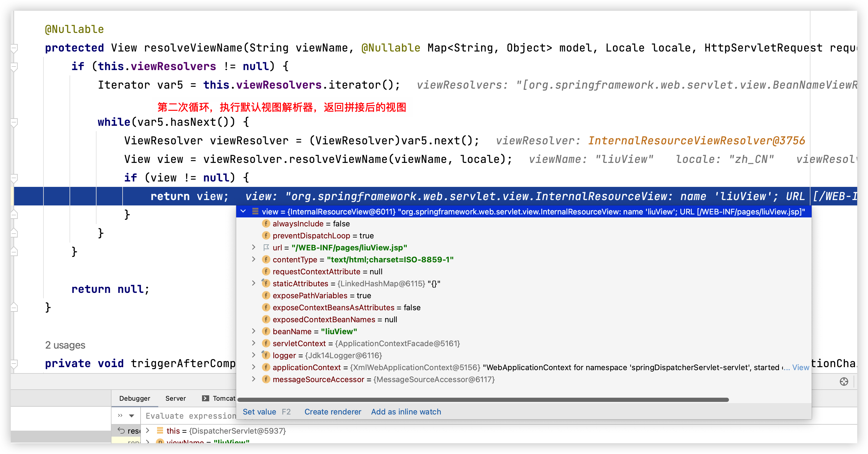Expand the url field node
This screenshot has width=868, height=454.
coord(253,248)
